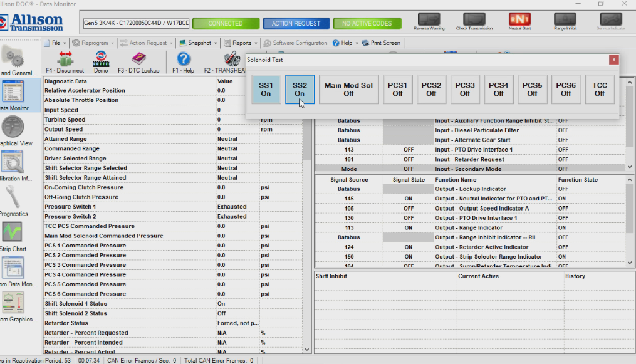Screen dimensions: 636x364
Task: Click the F4 - Disconnect toolbar icon
Action: point(64,61)
